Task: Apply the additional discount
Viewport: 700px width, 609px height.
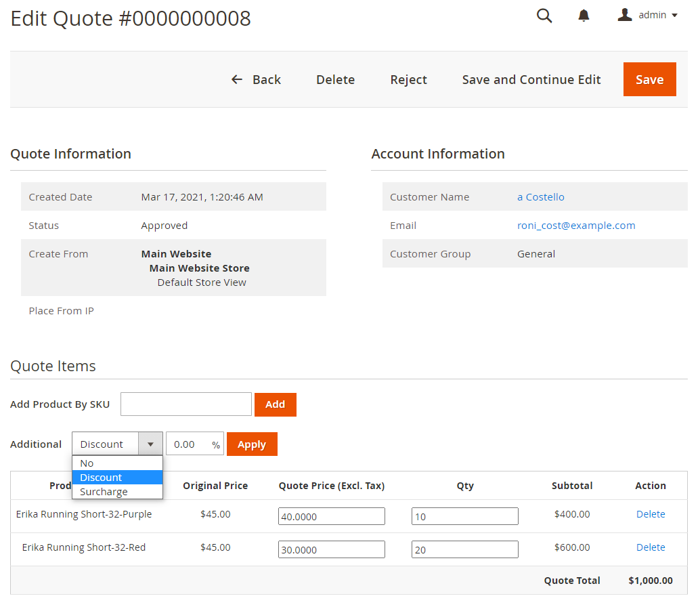Action: coord(252,444)
